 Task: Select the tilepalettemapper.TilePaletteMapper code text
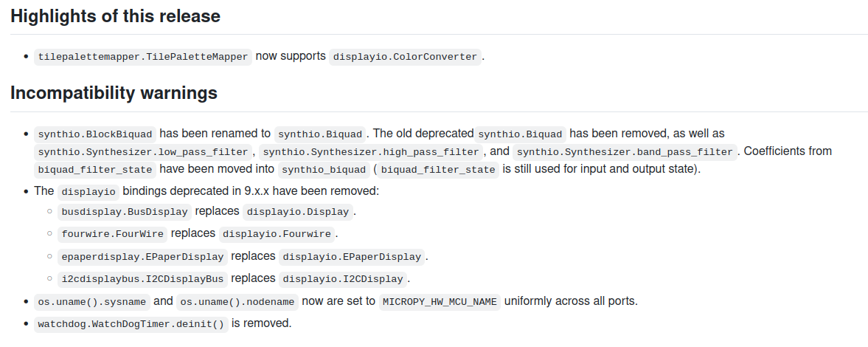(x=143, y=57)
